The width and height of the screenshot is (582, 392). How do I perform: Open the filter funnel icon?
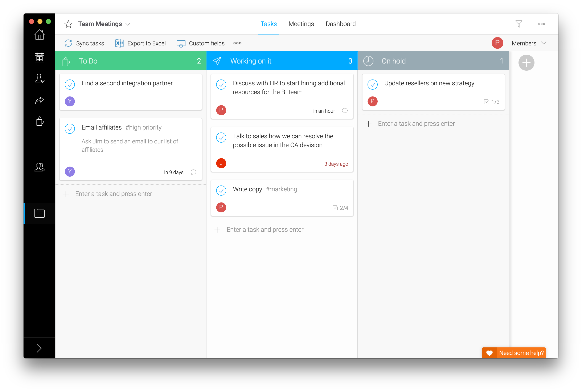click(x=519, y=24)
